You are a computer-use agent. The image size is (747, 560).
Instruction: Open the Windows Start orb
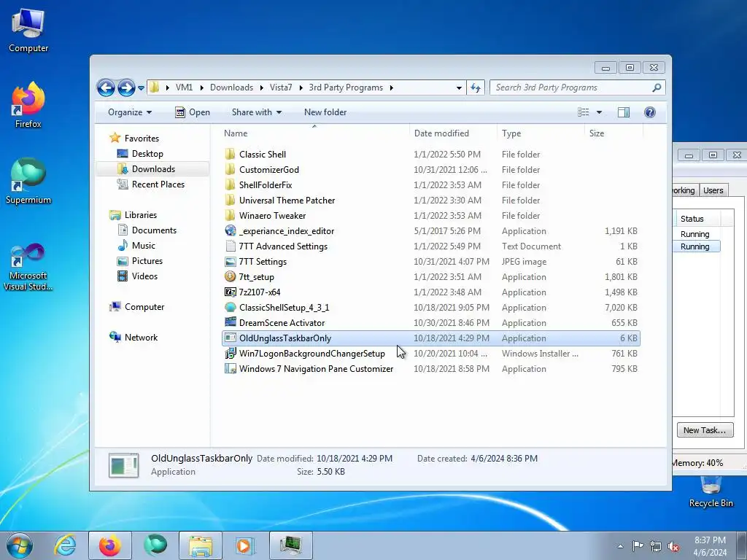(20, 545)
